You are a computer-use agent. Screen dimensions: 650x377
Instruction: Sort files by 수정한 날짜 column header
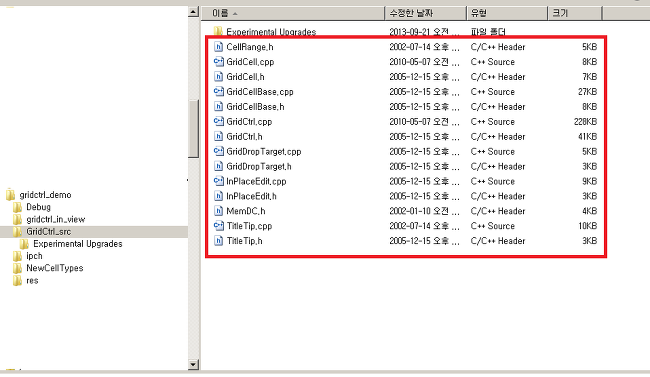pos(426,13)
